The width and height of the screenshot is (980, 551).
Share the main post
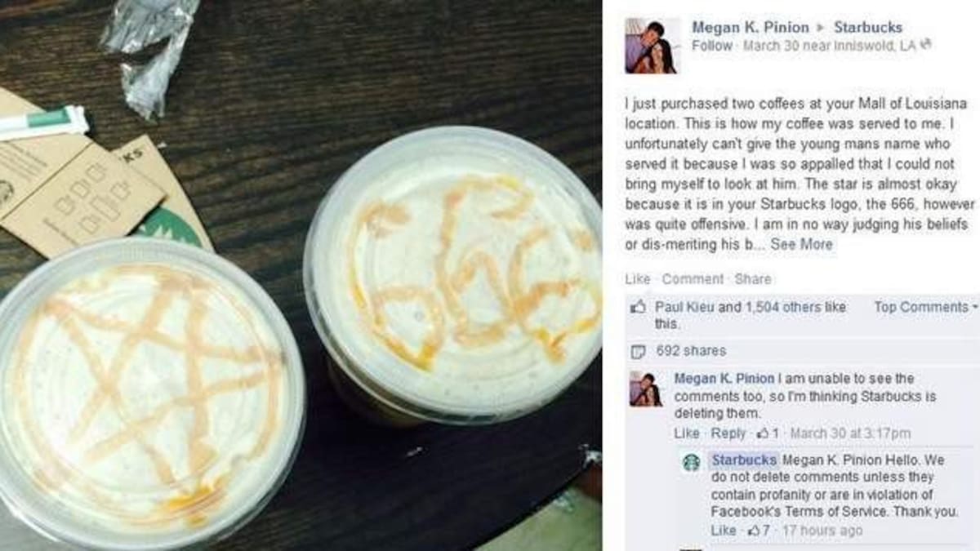[x=752, y=279]
